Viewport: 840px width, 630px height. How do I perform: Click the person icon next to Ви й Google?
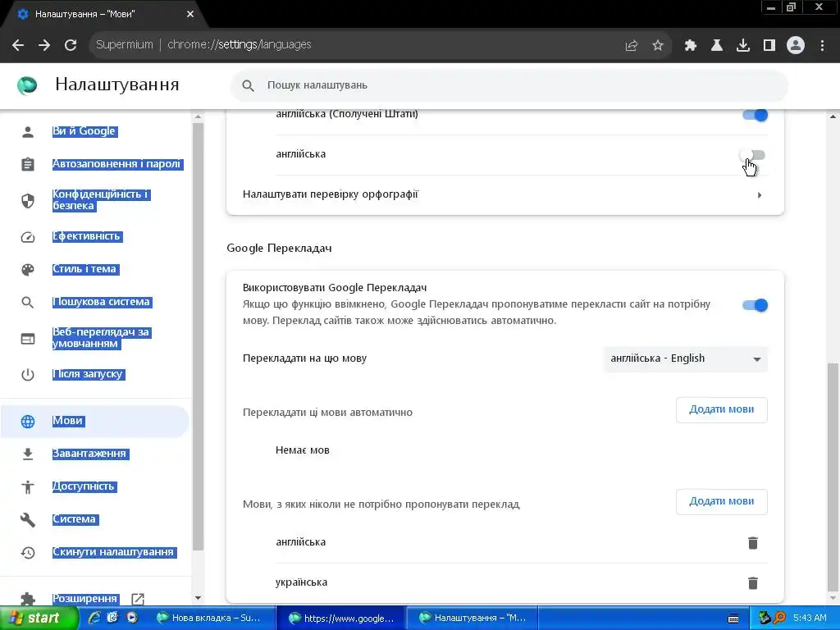(28, 132)
